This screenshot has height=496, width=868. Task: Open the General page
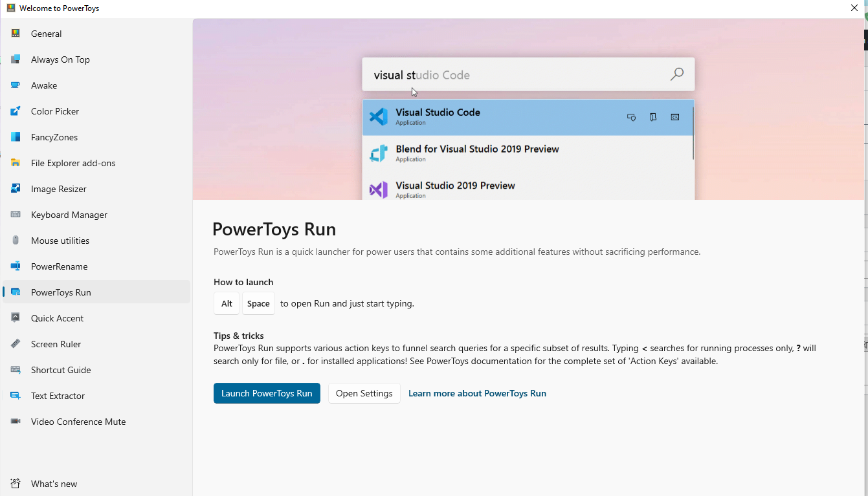pyautogui.click(x=47, y=34)
